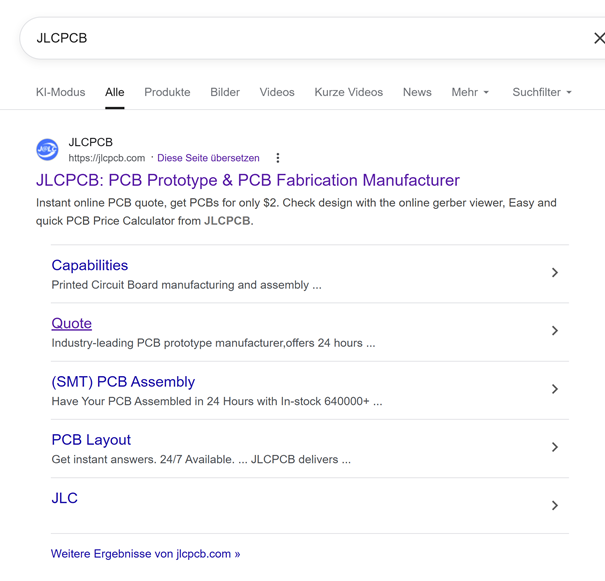Switch to the News tab
Viewport: 605px width, 581px height.
pyautogui.click(x=417, y=92)
